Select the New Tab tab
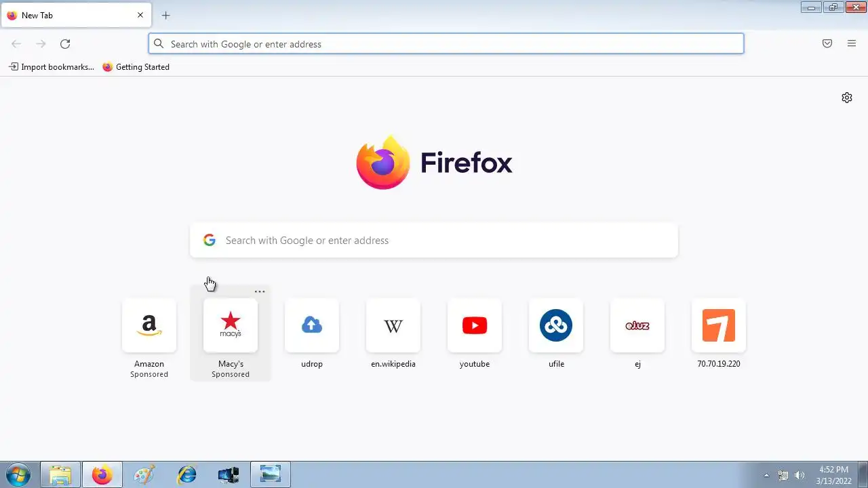Viewport: 868px width, 488px height. (x=76, y=15)
